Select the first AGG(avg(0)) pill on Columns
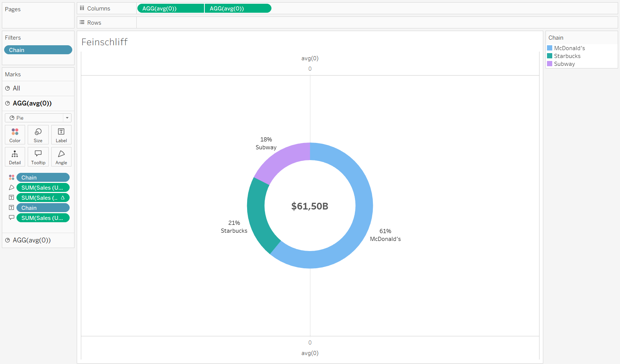Image resolution: width=620 pixels, height=364 pixels. click(x=171, y=8)
